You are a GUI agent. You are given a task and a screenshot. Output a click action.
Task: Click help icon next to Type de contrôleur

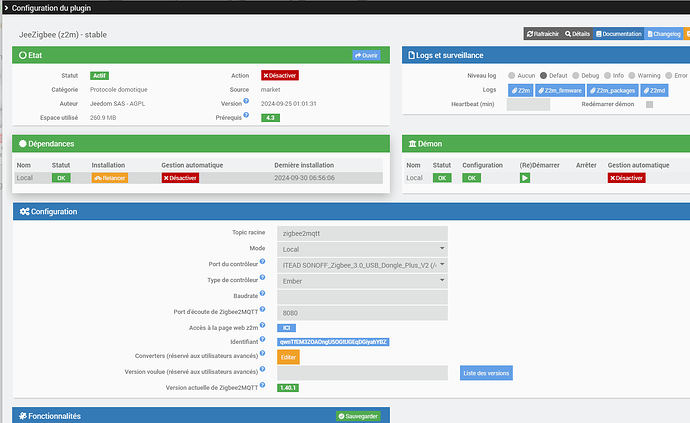click(262, 277)
